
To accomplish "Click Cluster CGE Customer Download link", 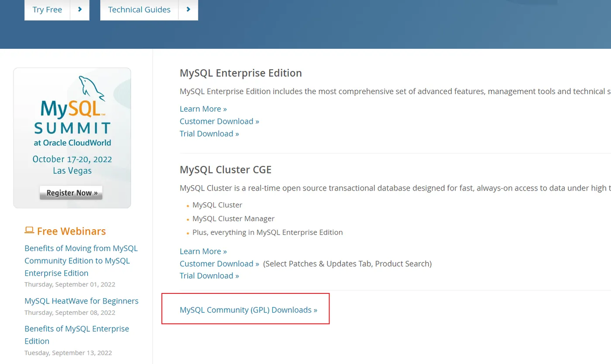I will tap(219, 263).
